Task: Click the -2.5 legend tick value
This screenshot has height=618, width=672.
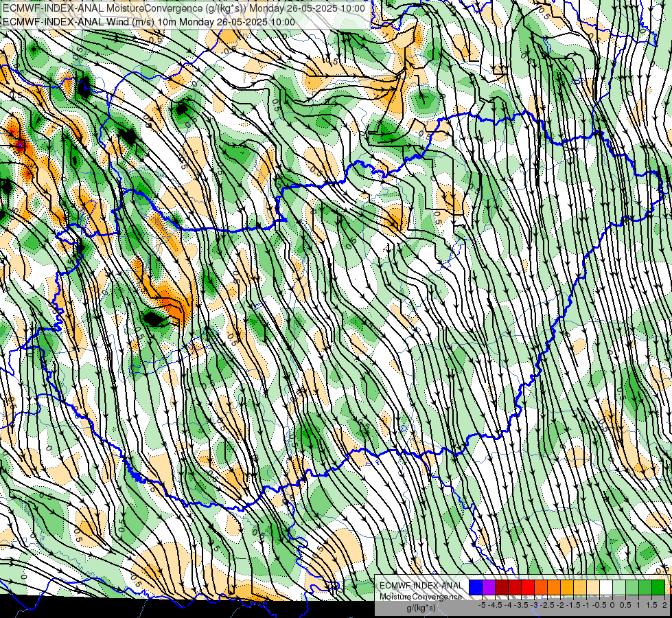Action: (x=547, y=605)
